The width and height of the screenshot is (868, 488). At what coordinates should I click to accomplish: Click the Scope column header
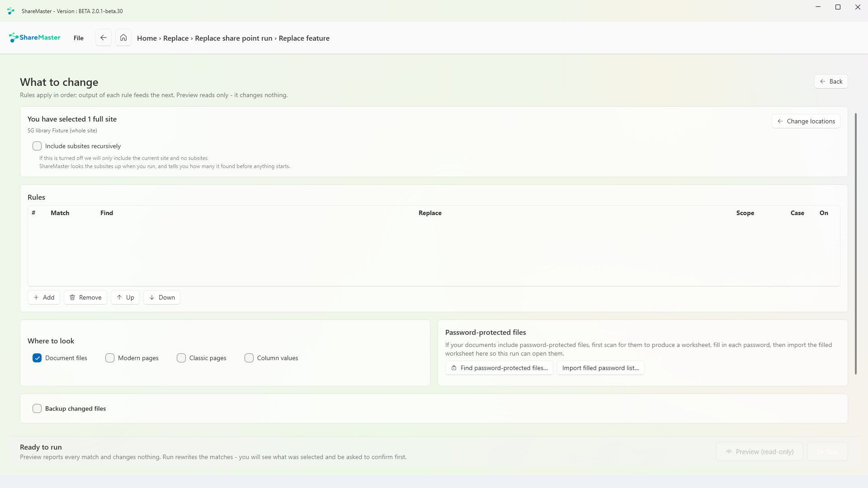745,213
